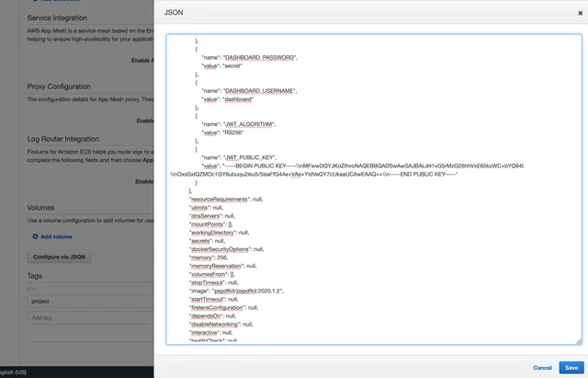The width and height of the screenshot is (588, 378).
Task: Click the English (US) language selector
Action: coord(13,372)
